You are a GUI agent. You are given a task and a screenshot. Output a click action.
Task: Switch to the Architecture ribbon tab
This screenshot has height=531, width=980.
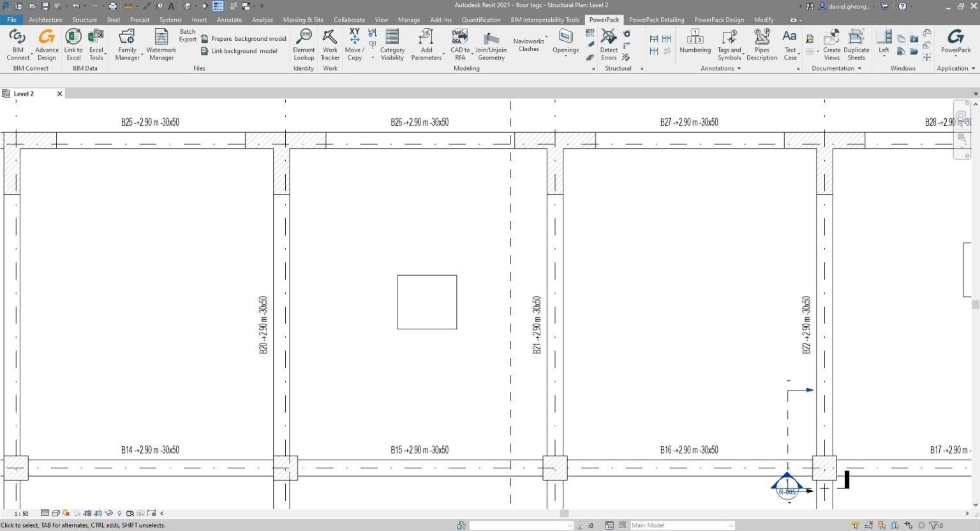tap(45, 20)
